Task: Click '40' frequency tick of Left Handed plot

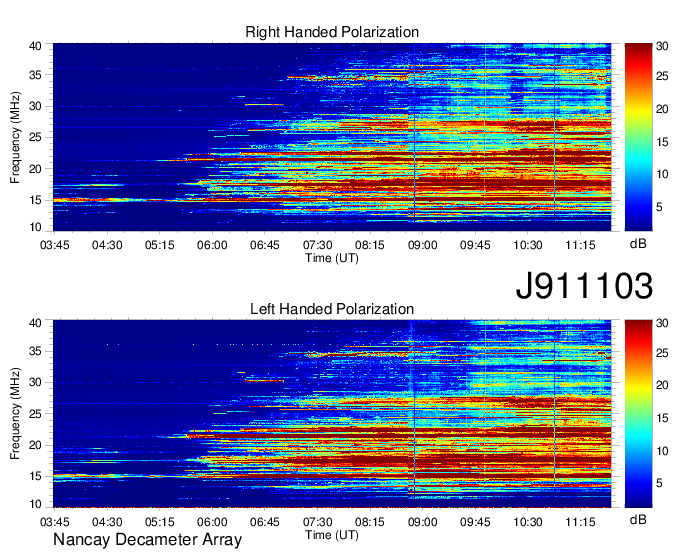Action: pyautogui.click(x=36, y=323)
